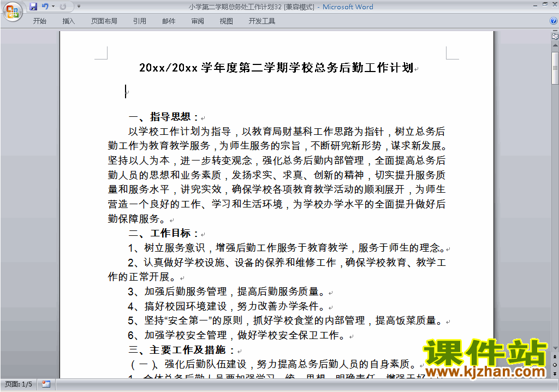Click the greyed-out Redo icon
This screenshot has height=392, width=559.
63,7
